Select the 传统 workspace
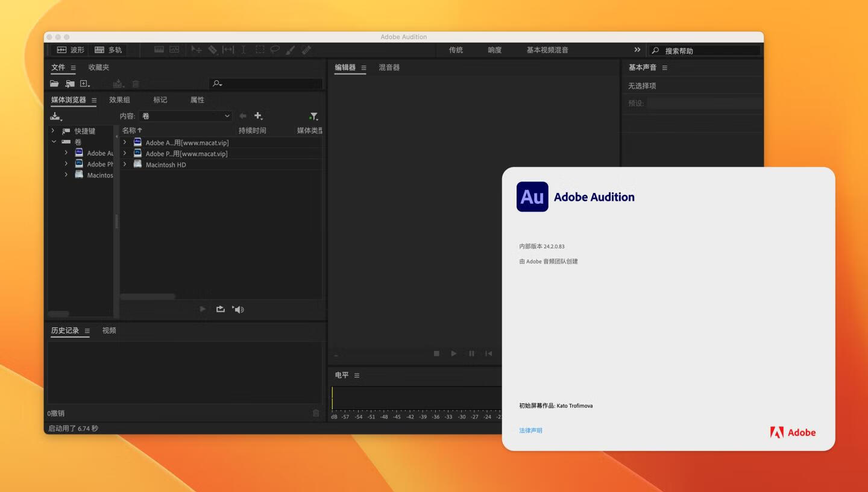The width and height of the screenshot is (868, 492). (456, 50)
